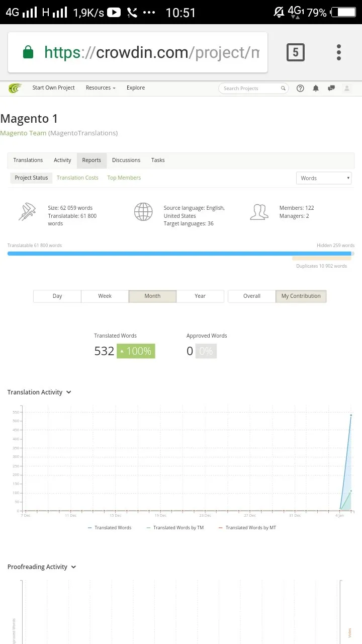362x644 pixels.
Task: Open the Discussions tab
Action: click(126, 160)
